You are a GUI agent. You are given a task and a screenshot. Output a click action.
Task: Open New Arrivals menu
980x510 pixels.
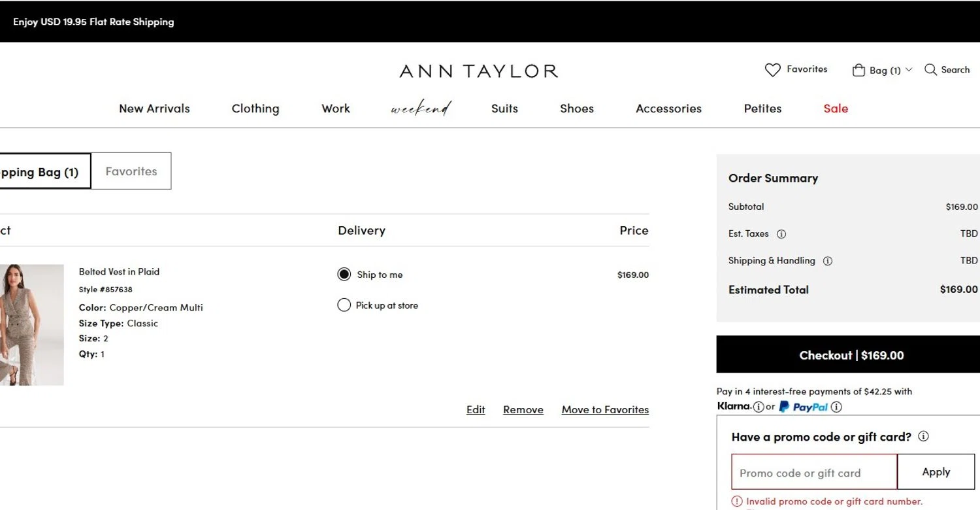(x=154, y=109)
